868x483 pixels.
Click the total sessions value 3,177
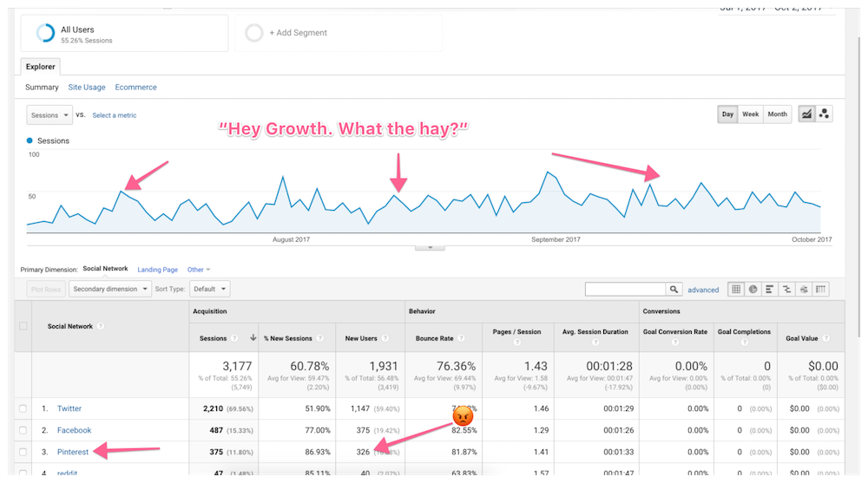click(237, 366)
